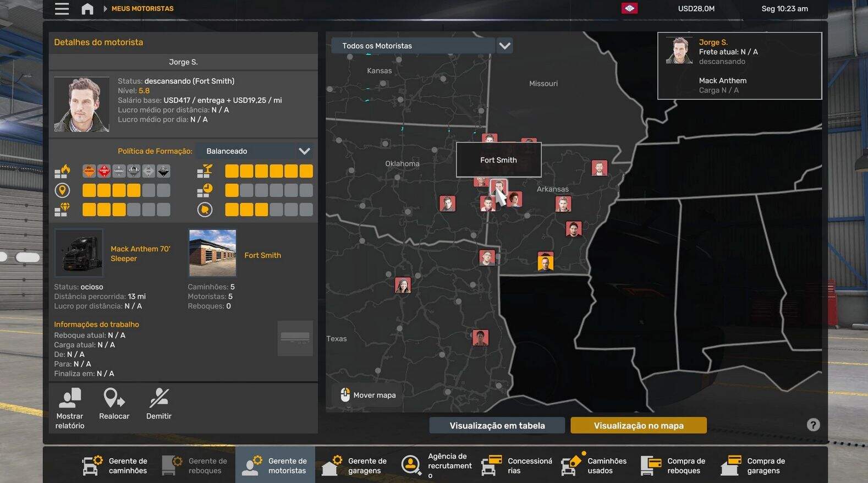The height and width of the screenshot is (483, 868).
Task: Click the Realocar driver icon
Action: click(x=114, y=398)
